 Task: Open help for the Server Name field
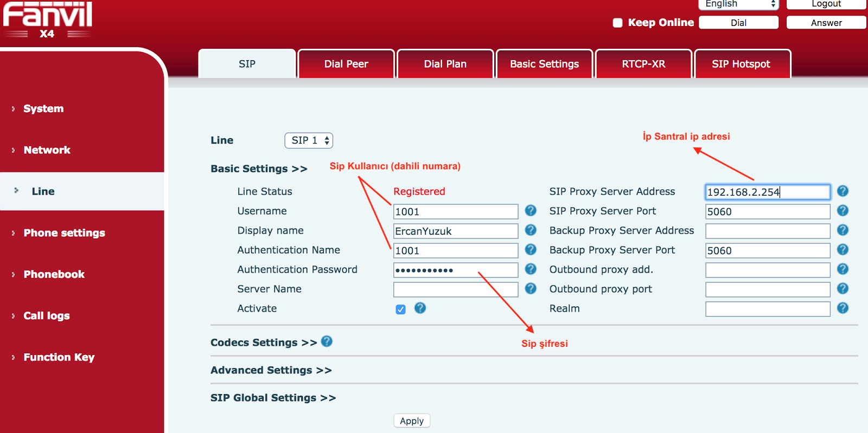pyautogui.click(x=531, y=288)
